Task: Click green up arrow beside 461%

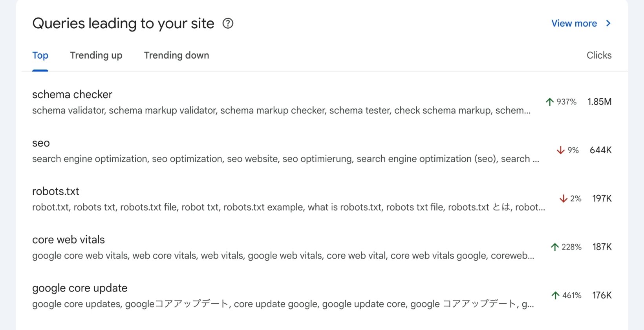Action: (x=555, y=295)
